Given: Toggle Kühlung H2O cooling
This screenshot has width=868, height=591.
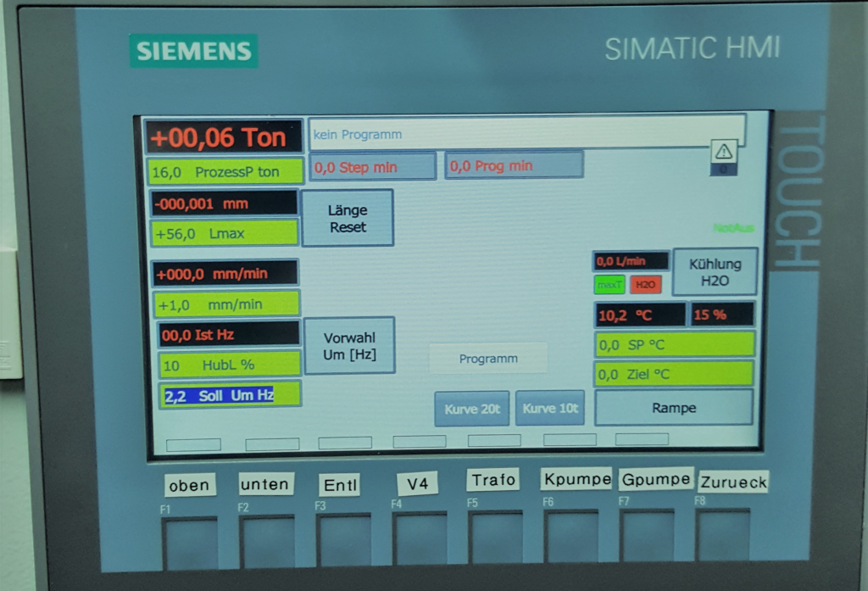Looking at the screenshot, I should (x=714, y=272).
